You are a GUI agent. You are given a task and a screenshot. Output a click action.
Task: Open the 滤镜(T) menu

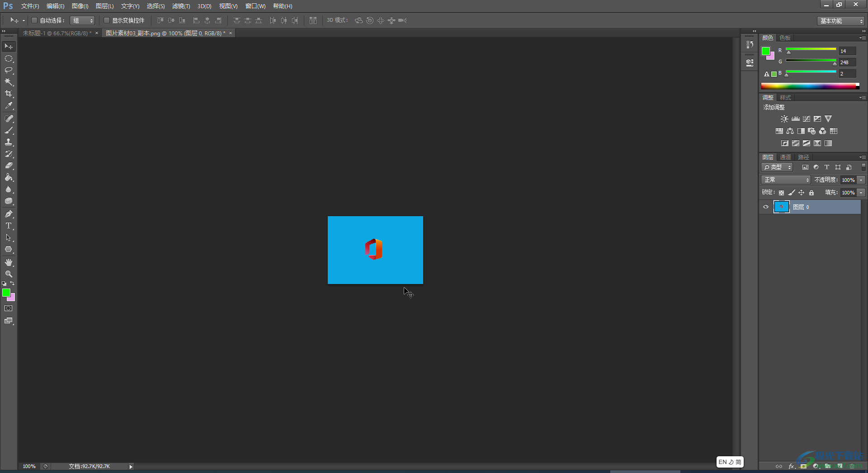(181, 6)
